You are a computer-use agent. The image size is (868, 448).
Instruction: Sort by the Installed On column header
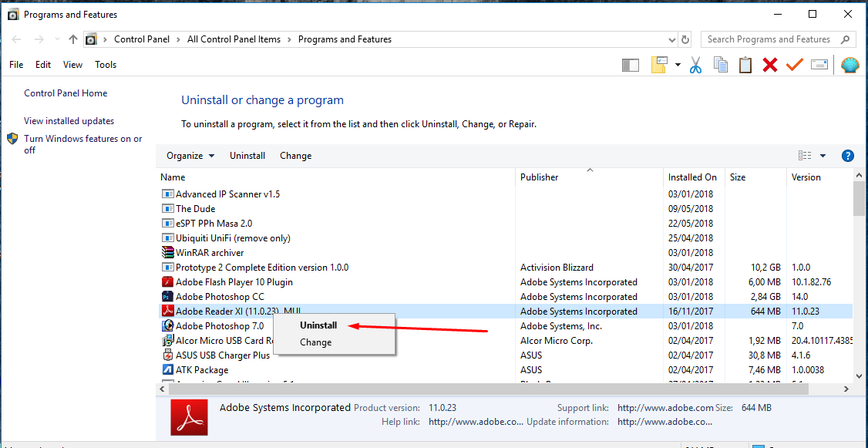click(692, 177)
